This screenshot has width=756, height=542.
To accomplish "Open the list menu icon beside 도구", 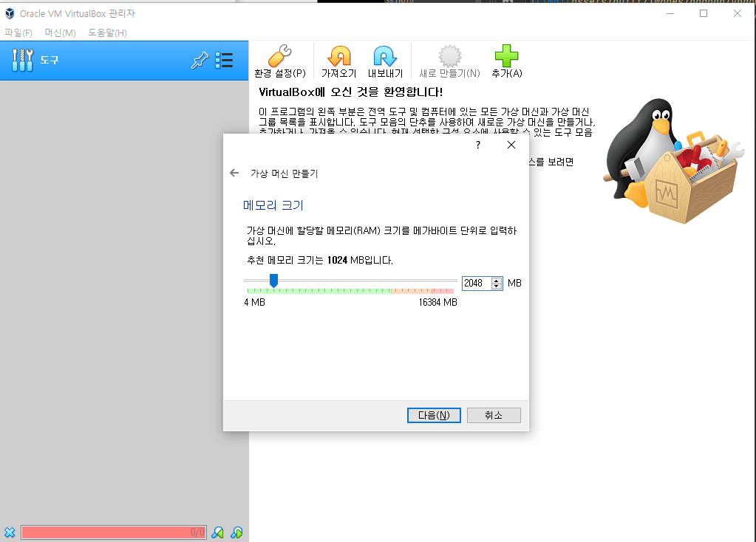I will point(224,61).
